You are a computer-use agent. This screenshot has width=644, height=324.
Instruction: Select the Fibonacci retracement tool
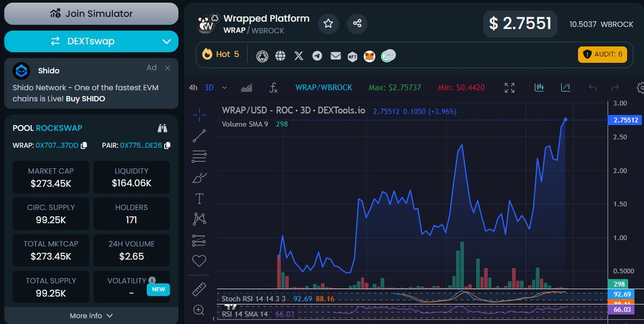199,157
